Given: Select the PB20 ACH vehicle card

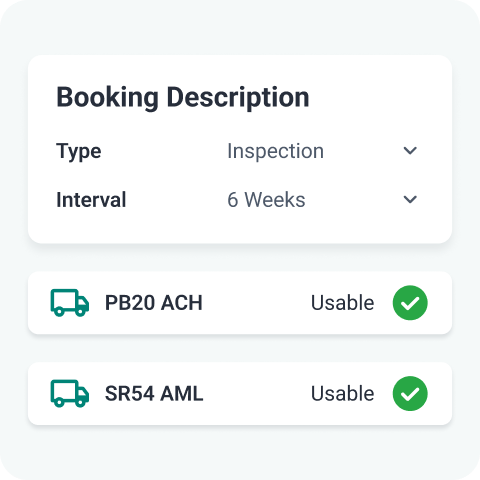Looking at the screenshot, I should [240, 303].
